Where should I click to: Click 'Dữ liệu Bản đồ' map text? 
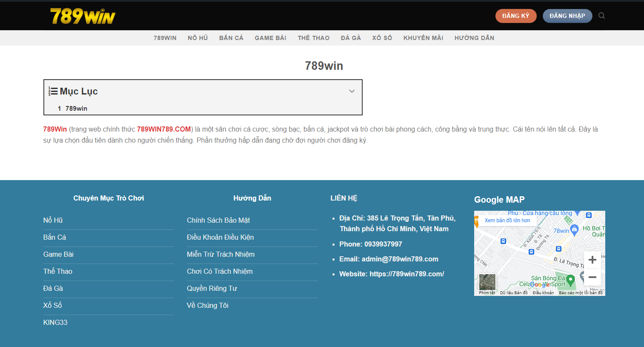(514, 293)
